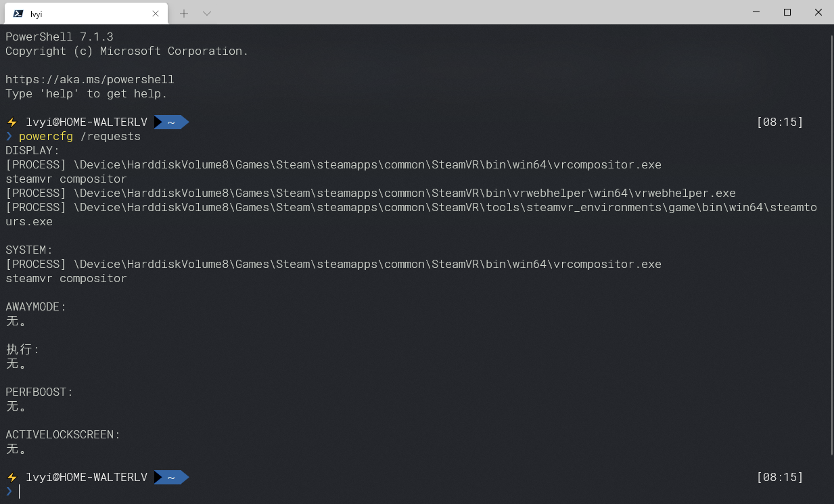Viewport: 834px width, 504px height.
Task: Click the /requests argument text
Action: pyautogui.click(x=110, y=137)
